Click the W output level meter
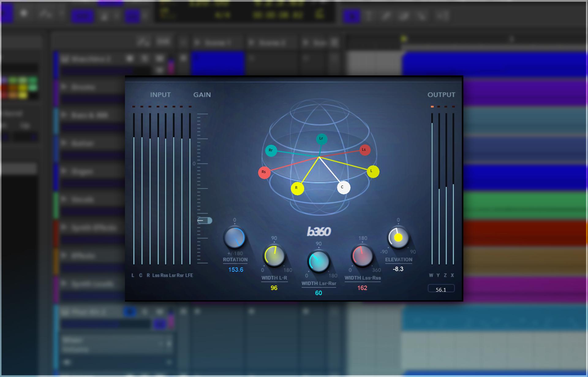This screenshot has width=588, height=377. (432, 189)
